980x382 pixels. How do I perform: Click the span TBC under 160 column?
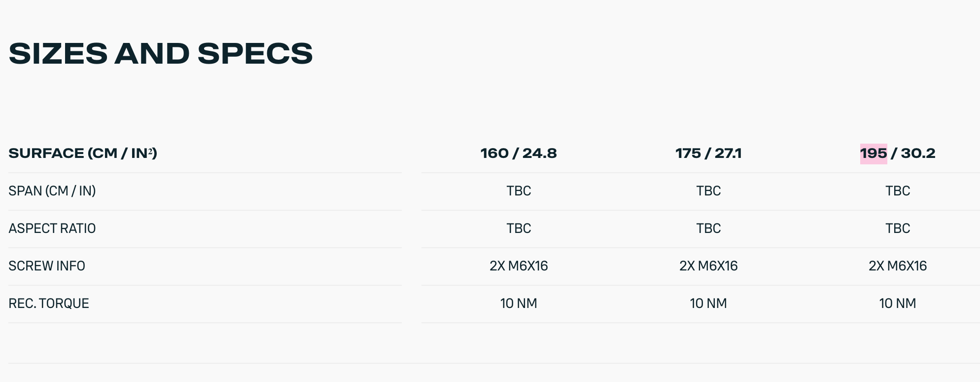(519, 191)
